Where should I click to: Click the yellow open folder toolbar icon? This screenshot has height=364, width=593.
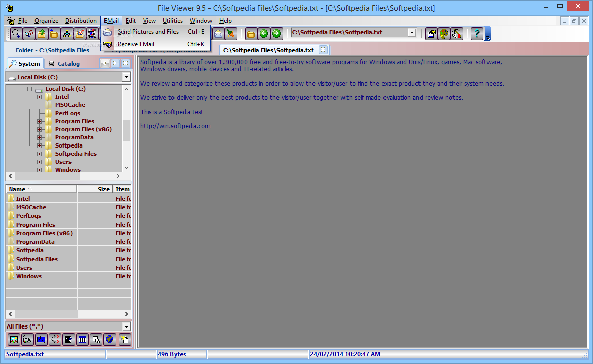(251, 33)
